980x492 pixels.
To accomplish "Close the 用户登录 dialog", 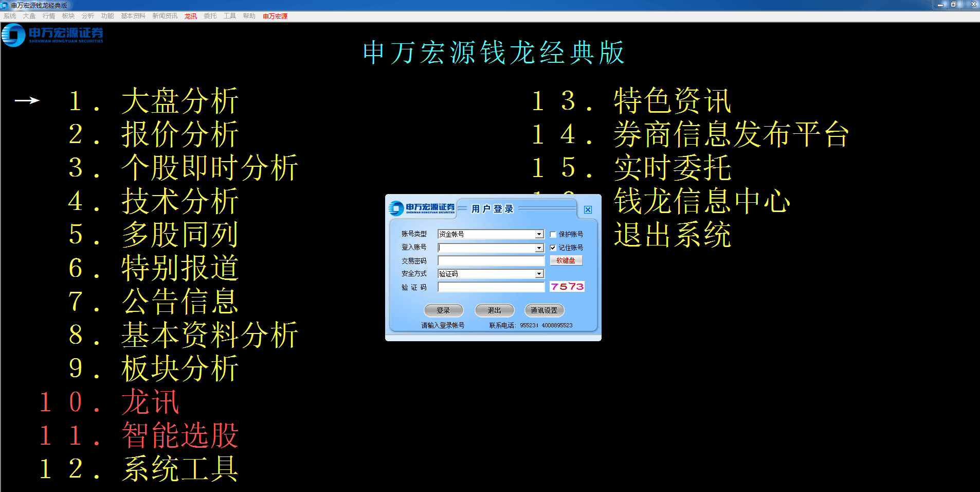I will click(x=588, y=209).
